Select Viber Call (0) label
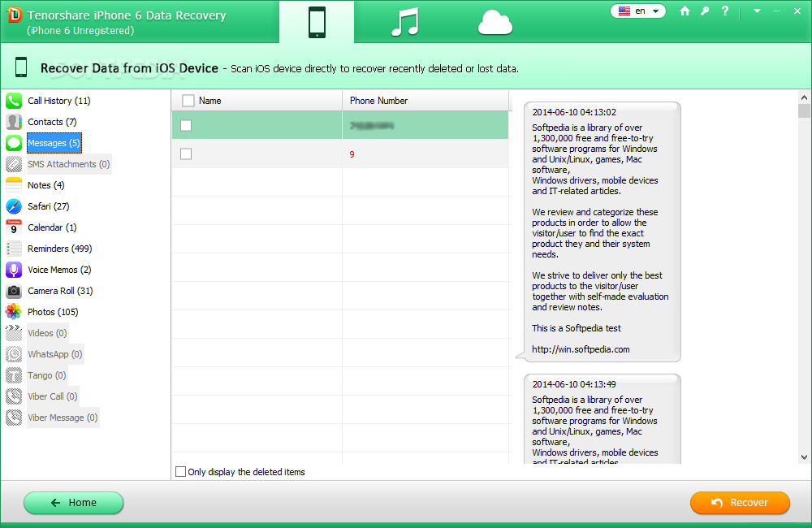812x528 pixels. pos(53,396)
